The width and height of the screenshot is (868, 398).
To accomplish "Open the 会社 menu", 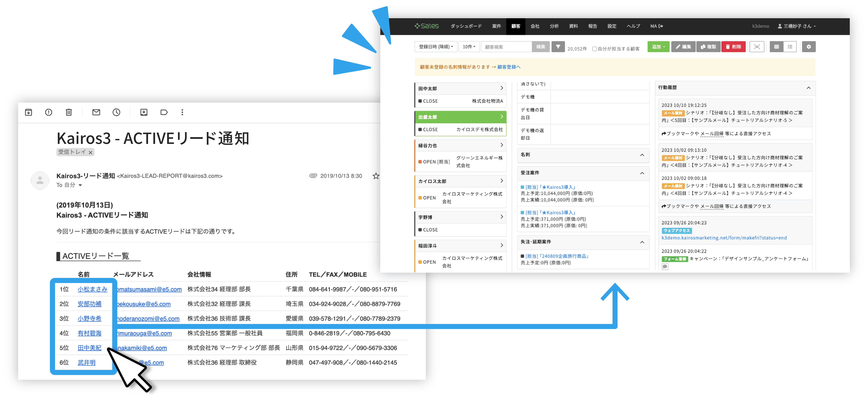I will coord(535,26).
